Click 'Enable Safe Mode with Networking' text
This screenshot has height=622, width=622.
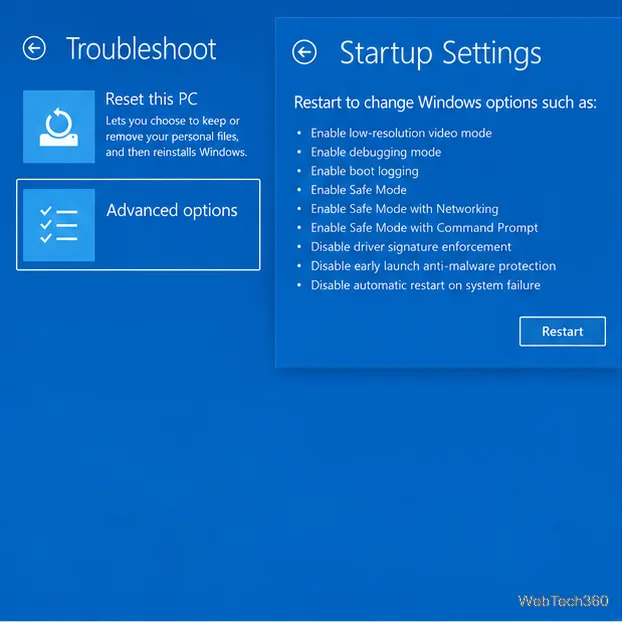click(x=404, y=209)
